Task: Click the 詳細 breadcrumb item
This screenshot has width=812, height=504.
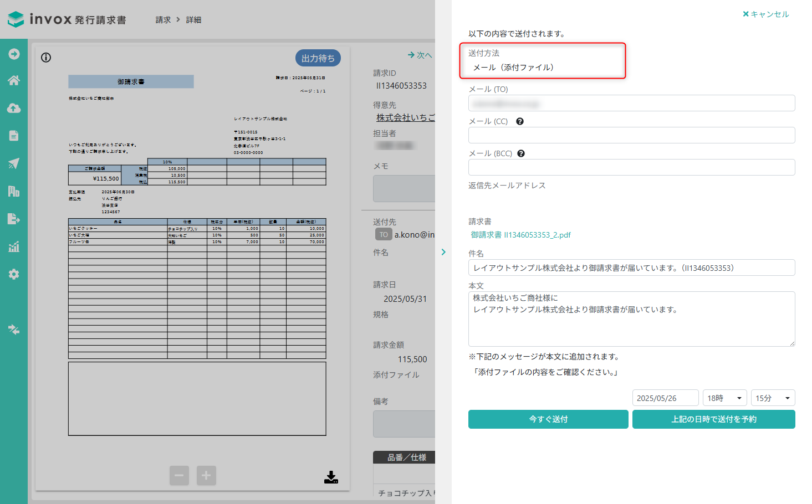Action: point(193,20)
